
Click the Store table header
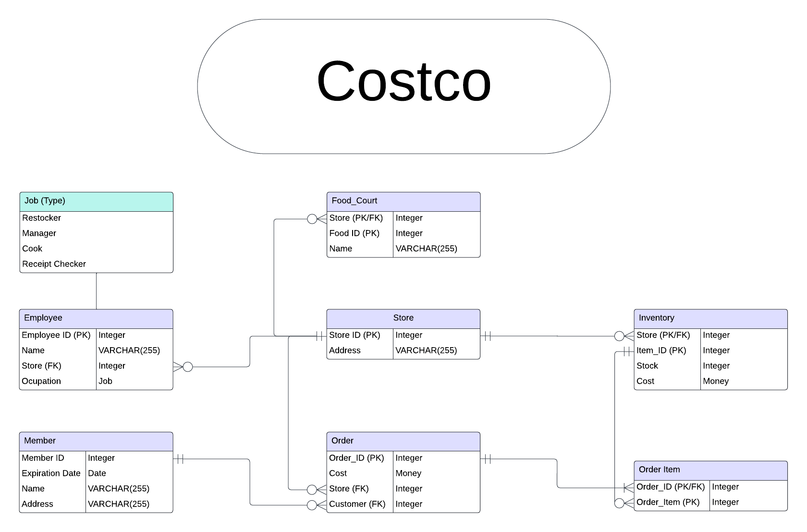(x=403, y=319)
